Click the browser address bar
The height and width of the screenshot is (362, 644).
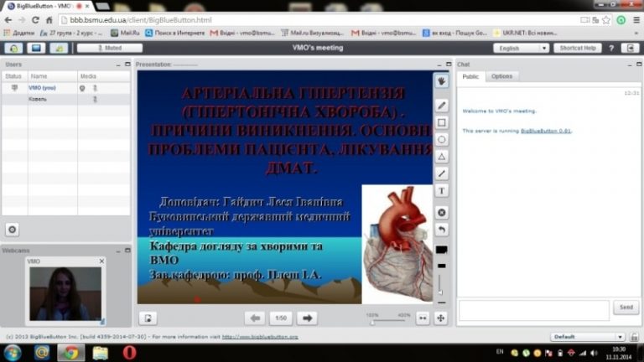pos(319,20)
